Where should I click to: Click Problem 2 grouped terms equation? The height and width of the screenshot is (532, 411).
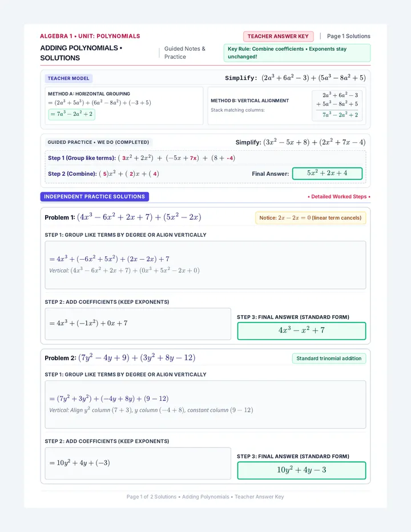pos(109,398)
